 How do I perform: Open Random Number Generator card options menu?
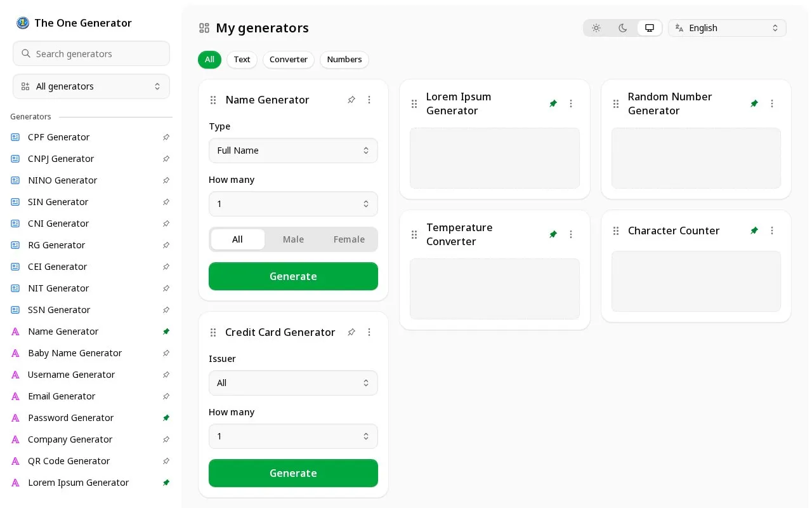[772, 104]
